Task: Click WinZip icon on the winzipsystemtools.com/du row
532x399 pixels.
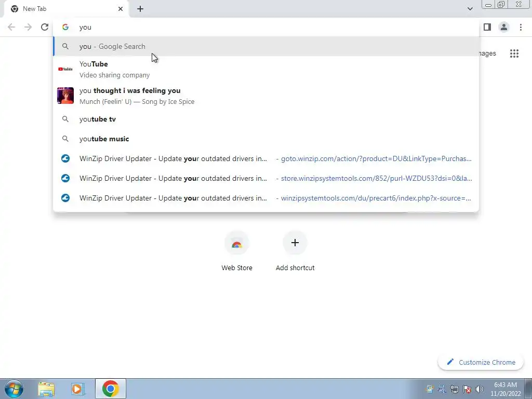Action: (x=65, y=198)
